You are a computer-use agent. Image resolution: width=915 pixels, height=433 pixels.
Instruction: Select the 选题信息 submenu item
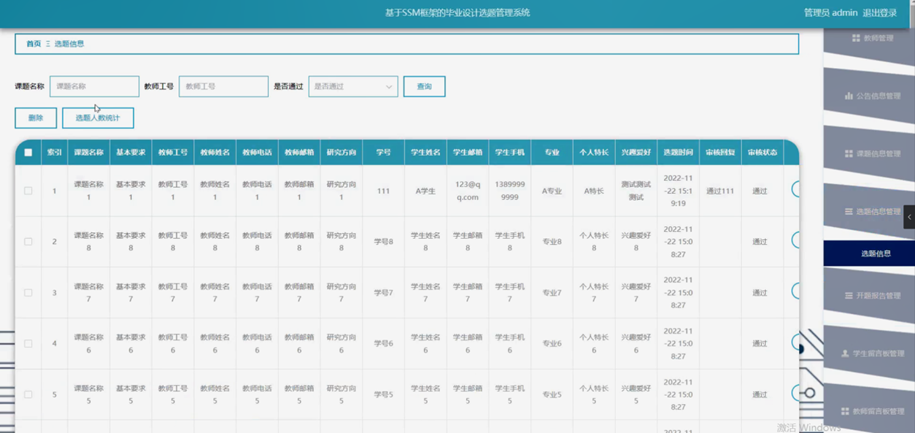[869, 254]
